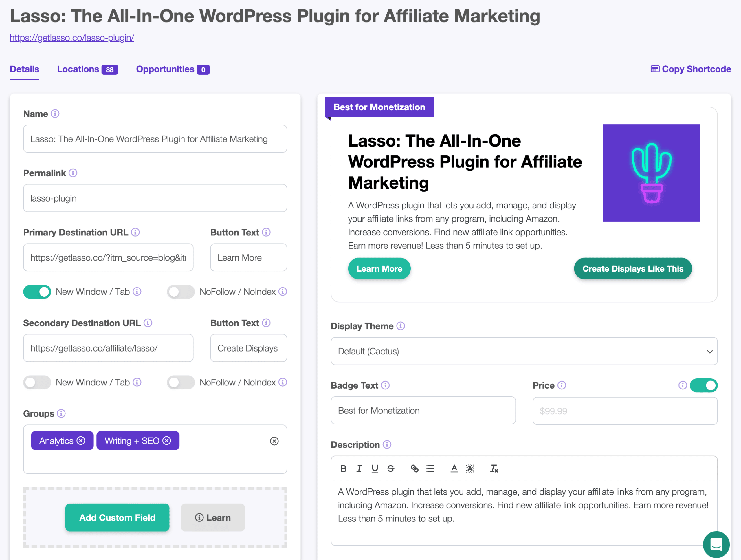
Task: Clear formatting in description editor
Action: coord(494,469)
